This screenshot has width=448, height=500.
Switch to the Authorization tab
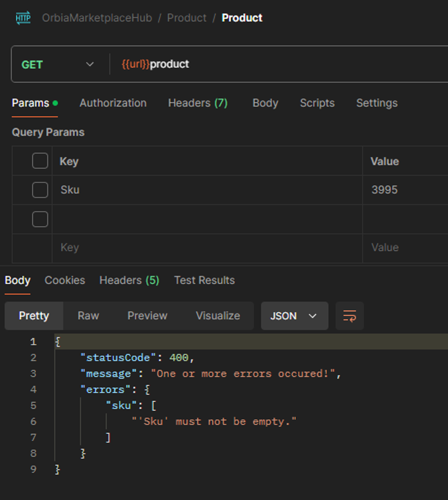[113, 103]
